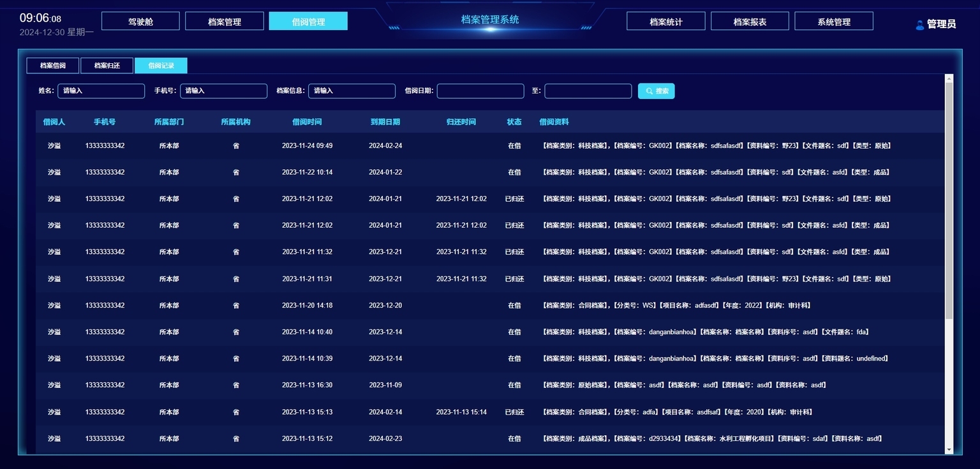Viewport: 980px width, 469px height.
Task: Click borrow time 2023-11-14 10:40
Action: click(307, 332)
